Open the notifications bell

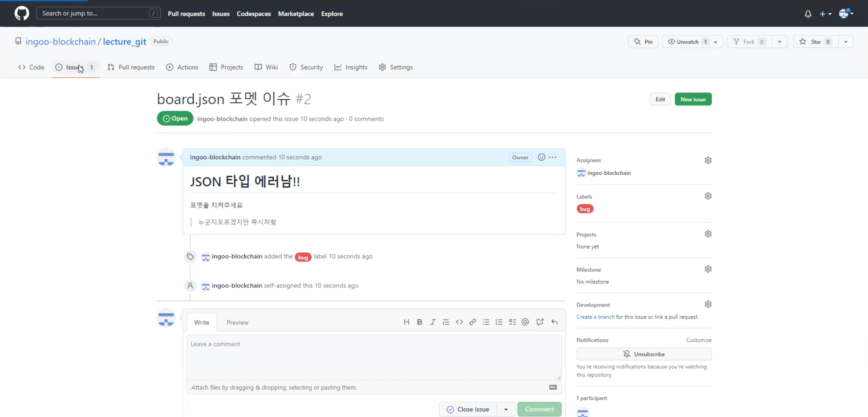pyautogui.click(x=808, y=14)
